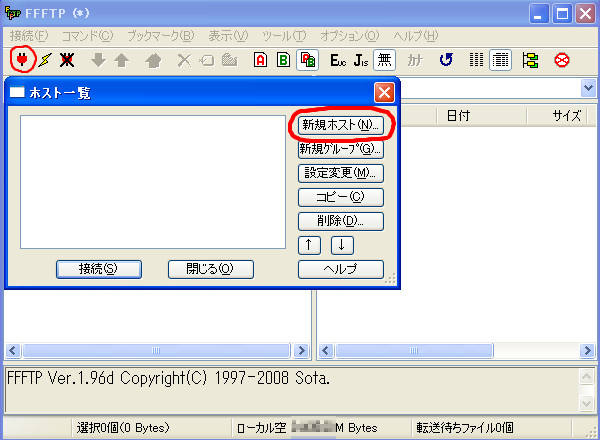The height and width of the screenshot is (440, 600).
Task: Click 新規グループ(G) button
Action: click(341, 149)
